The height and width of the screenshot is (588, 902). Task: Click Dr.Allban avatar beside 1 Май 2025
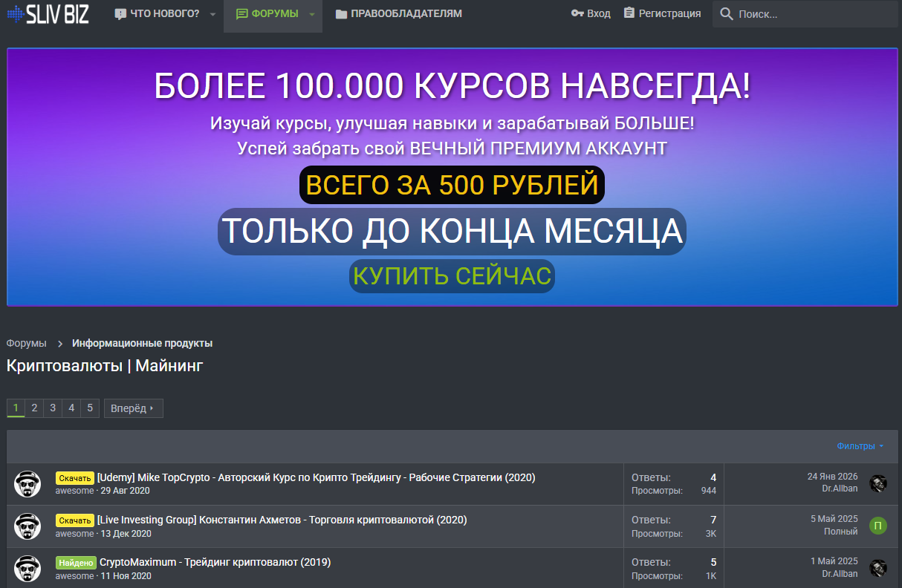point(878,568)
